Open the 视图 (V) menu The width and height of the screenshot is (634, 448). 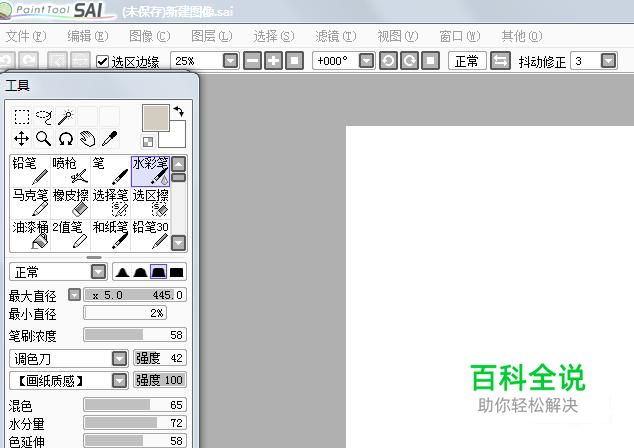[397, 36]
